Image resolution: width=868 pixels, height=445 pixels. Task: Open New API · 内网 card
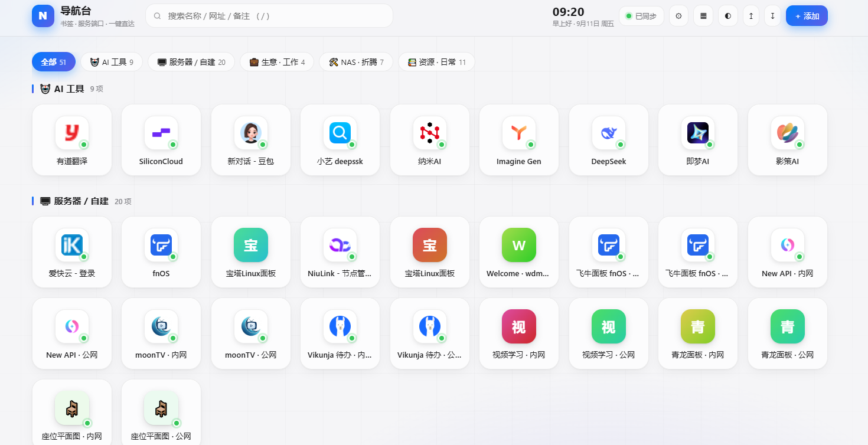pyautogui.click(x=788, y=252)
